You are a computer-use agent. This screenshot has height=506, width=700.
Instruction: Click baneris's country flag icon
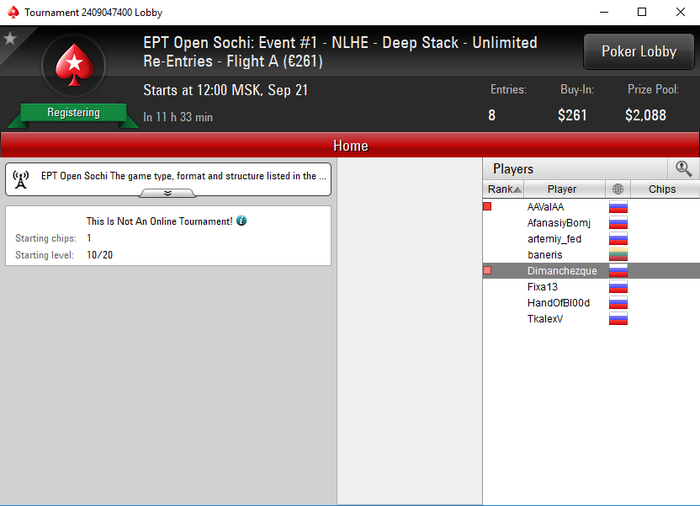click(x=618, y=255)
